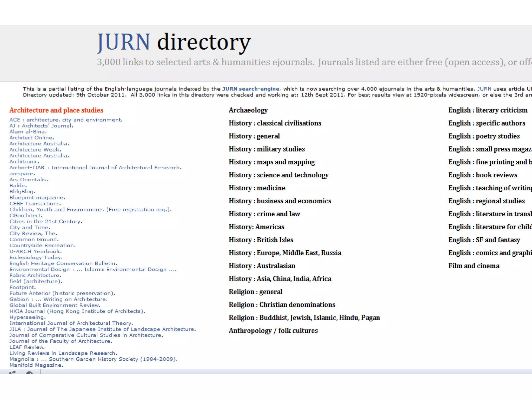
Task: Open AJ : Architects' Journal link
Action: pyautogui.click(x=41, y=126)
